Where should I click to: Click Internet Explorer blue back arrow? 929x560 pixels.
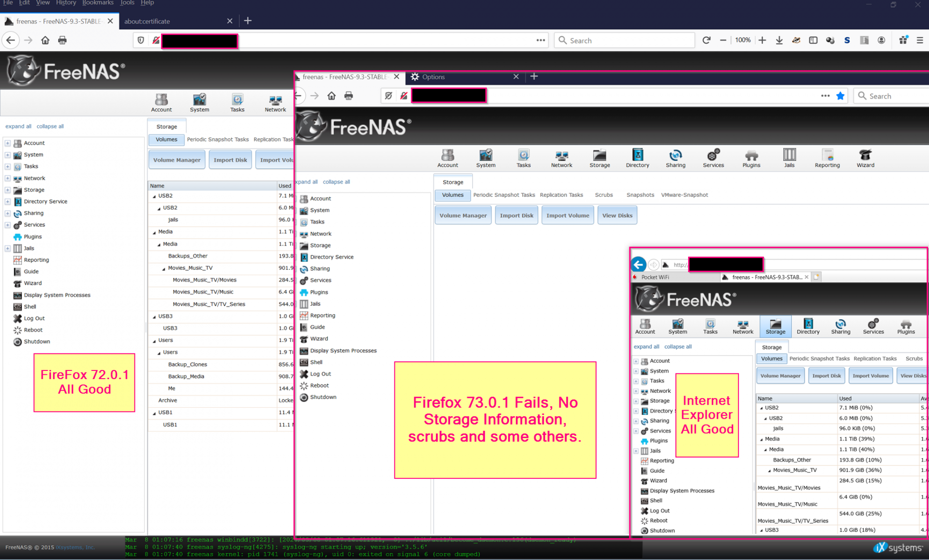click(x=639, y=264)
